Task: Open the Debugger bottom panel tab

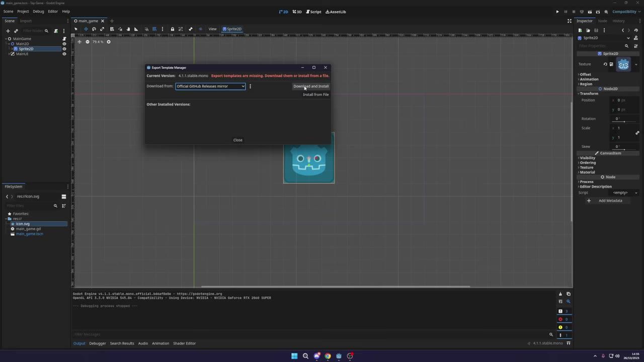Action: point(98,343)
